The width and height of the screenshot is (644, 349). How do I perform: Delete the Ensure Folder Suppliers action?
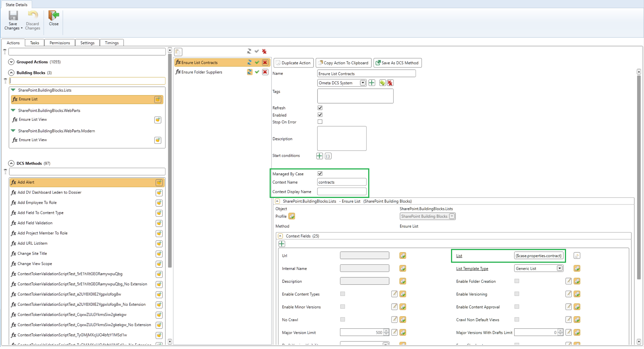pyautogui.click(x=265, y=72)
